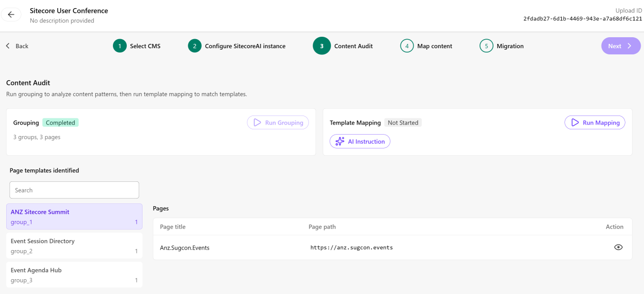Click the Run Mapping button

click(x=595, y=123)
